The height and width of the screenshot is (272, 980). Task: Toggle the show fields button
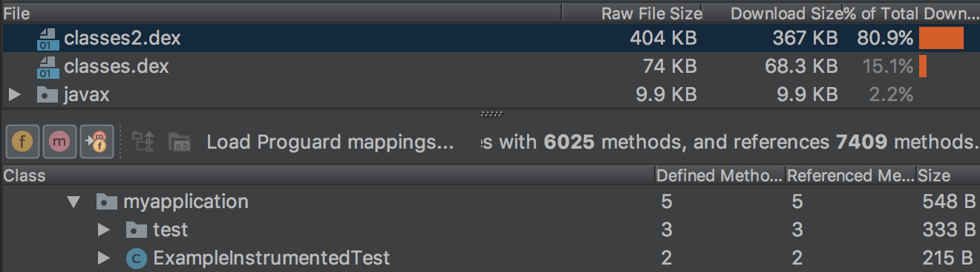tap(22, 142)
